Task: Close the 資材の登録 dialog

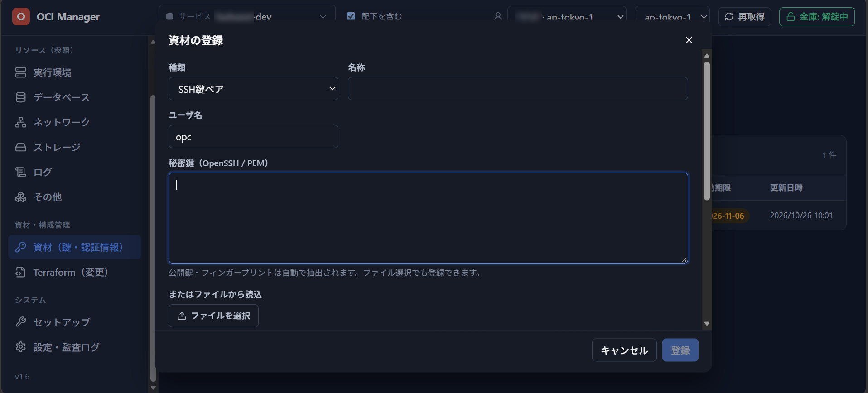Action: 689,40
